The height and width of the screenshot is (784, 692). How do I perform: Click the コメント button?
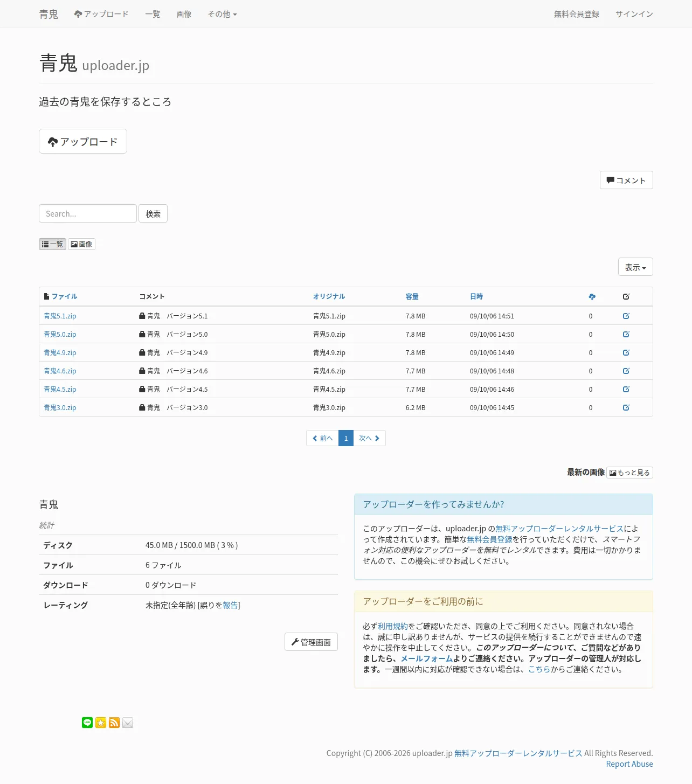626,180
